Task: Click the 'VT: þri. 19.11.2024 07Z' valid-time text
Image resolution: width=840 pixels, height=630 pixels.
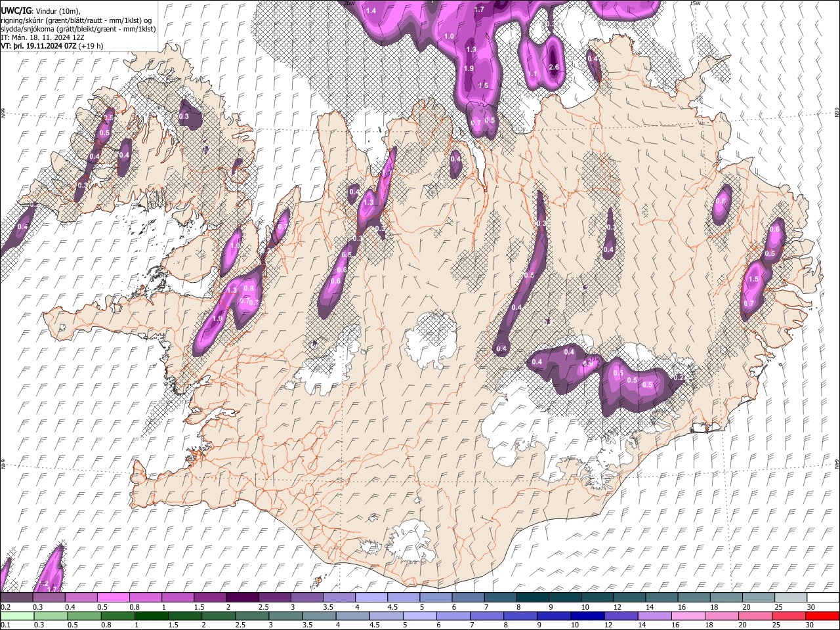Action: click(x=39, y=47)
